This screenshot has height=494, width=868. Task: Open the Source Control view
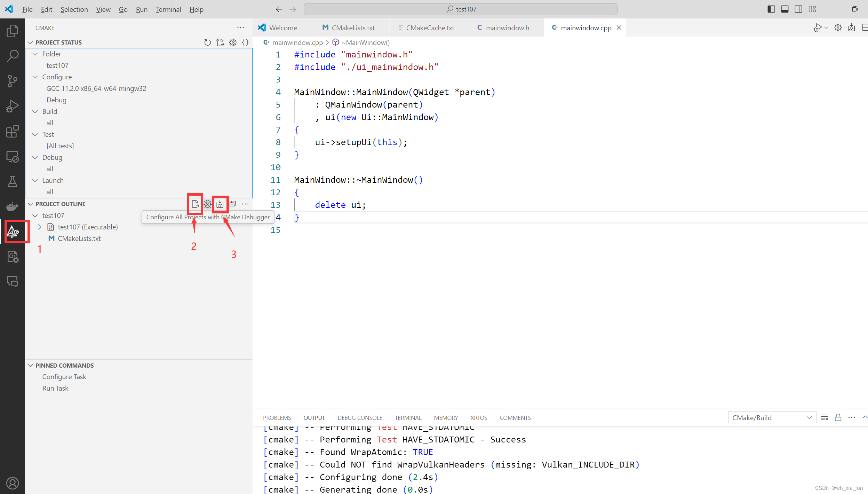point(13,81)
